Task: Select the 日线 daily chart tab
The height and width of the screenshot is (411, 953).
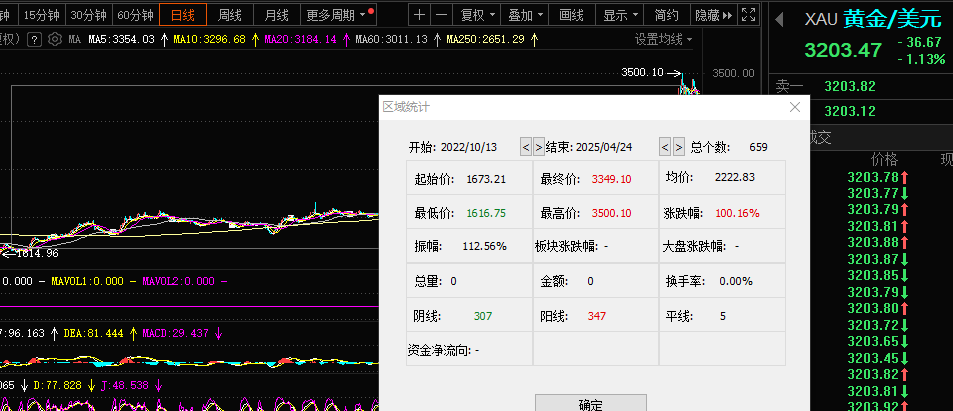Action: click(x=183, y=15)
